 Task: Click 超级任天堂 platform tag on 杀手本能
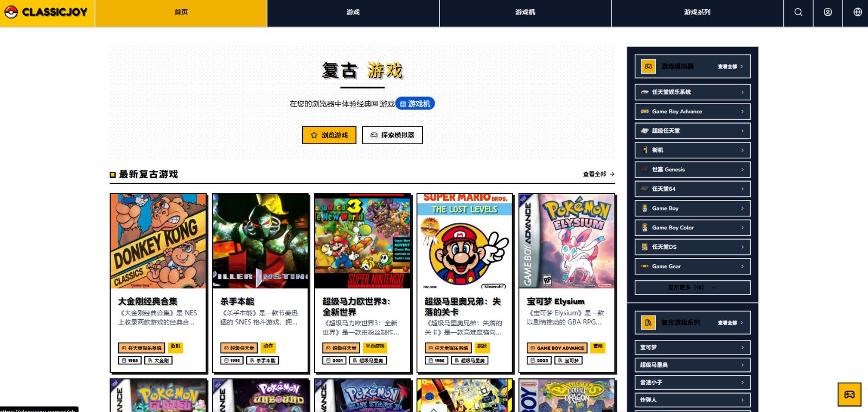pyautogui.click(x=239, y=348)
